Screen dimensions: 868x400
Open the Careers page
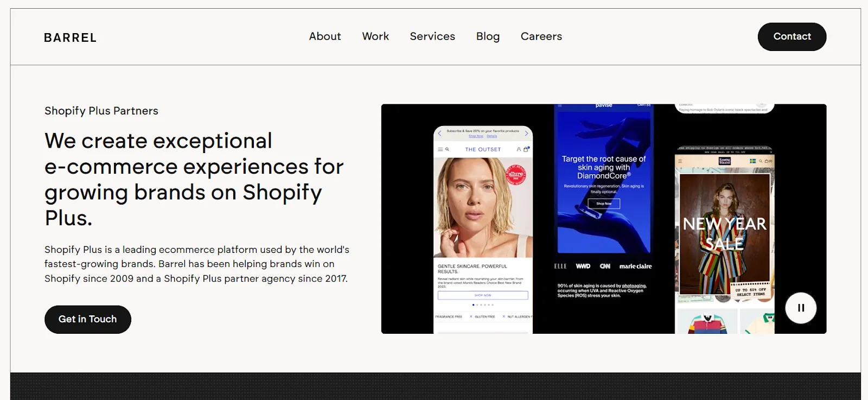pyautogui.click(x=541, y=36)
